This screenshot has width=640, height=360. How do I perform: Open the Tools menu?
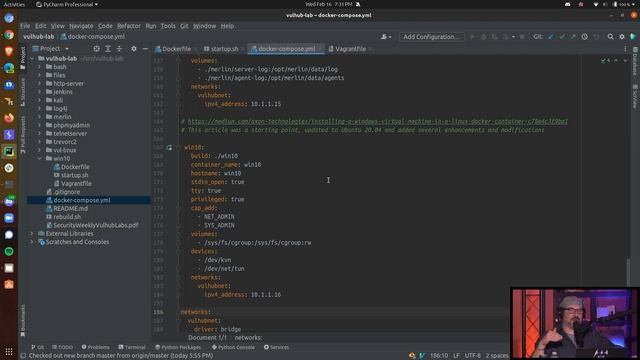(x=168, y=26)
